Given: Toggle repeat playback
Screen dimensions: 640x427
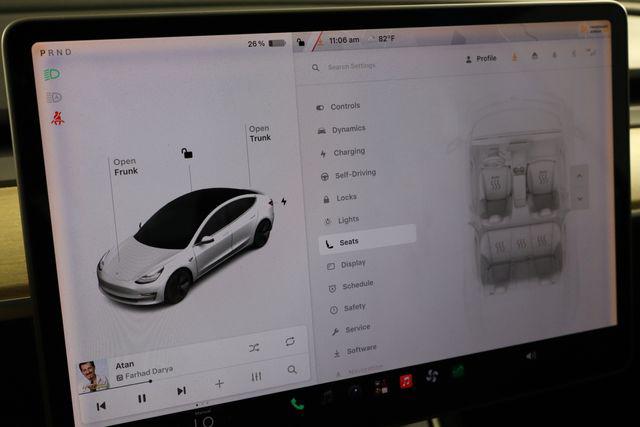Looking at the screenshot, I should [x=290, y=341].
